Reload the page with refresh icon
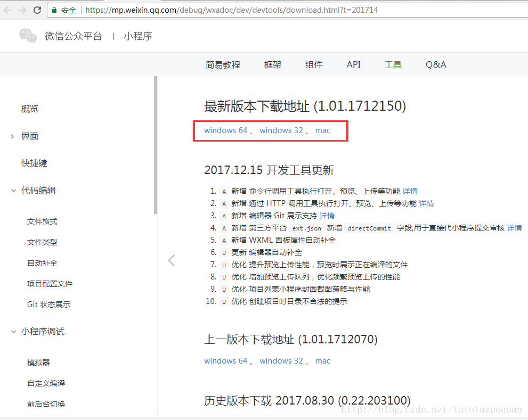The height and width of the screenshot is (420, 528). pyautogui.click(x=37, y=10)
